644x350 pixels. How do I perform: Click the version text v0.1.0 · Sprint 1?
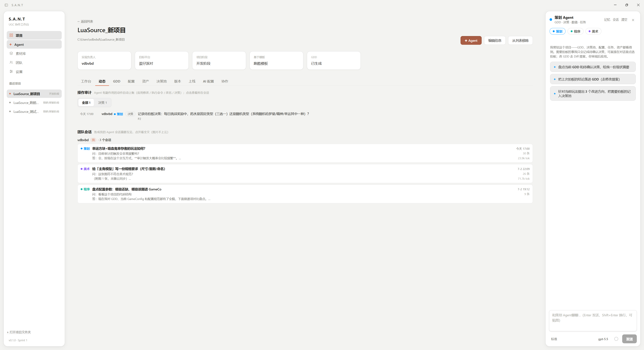(18, 340)
